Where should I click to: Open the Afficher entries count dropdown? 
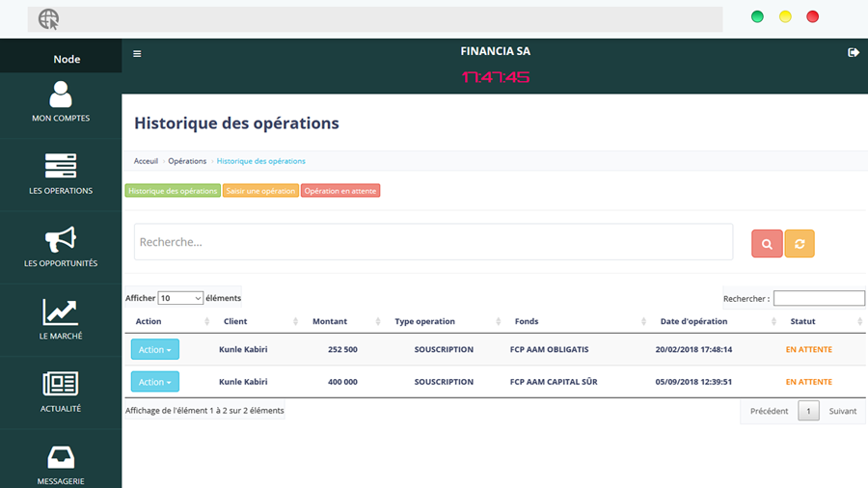(180, 298)
